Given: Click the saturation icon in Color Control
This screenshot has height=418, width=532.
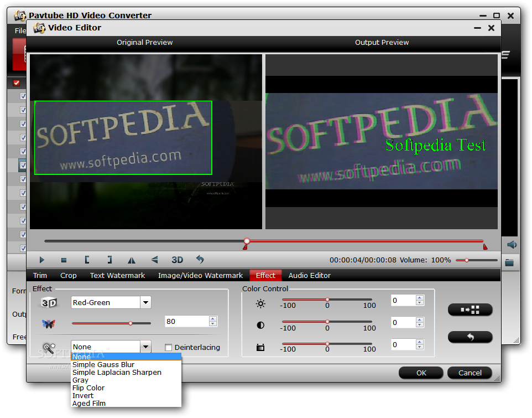Looking at the screenshot, I should coord(260,347).
